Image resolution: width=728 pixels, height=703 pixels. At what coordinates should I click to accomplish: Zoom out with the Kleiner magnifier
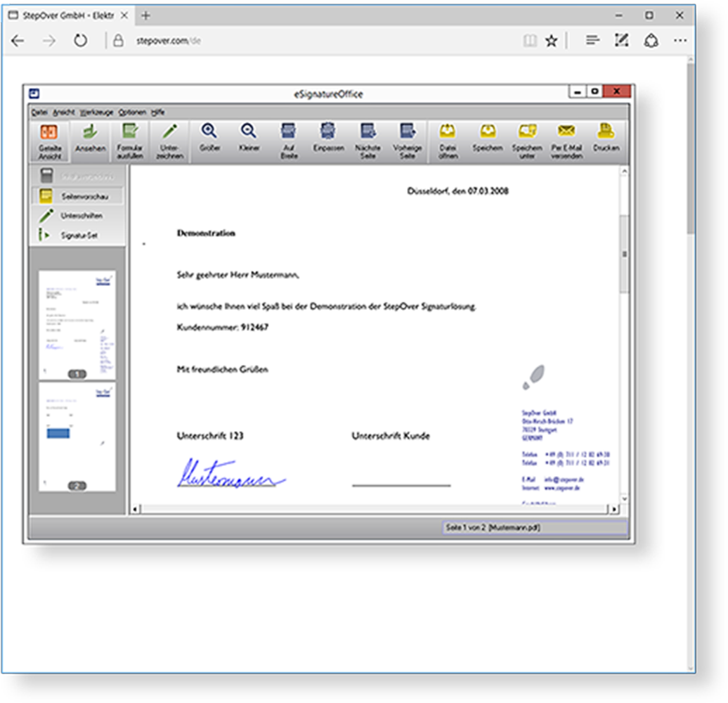(x=249, y=138)
